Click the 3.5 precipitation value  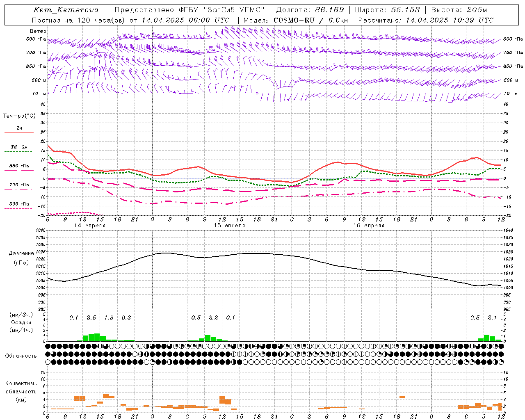tap(91, 318)
